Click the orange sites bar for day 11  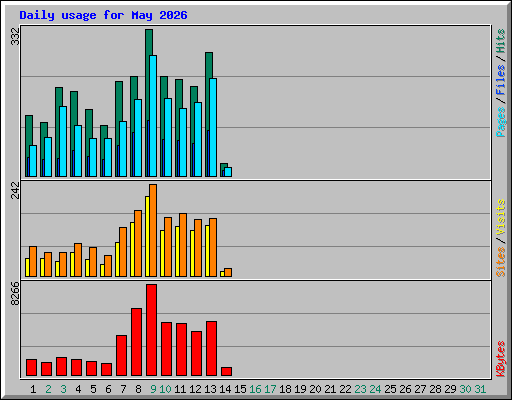(x=183, y=245)
